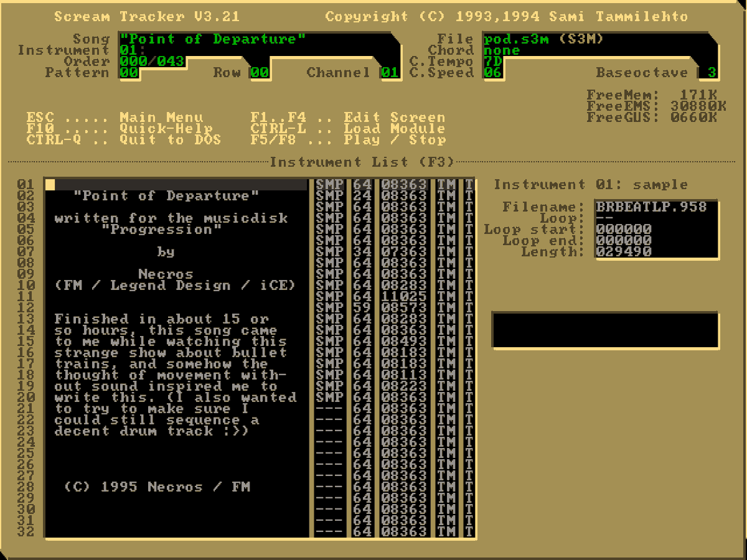Click the "Instrument 01: sample" heading
This screenshot has width=747, height=560.
pyautogui.click(x=591, y=185)
